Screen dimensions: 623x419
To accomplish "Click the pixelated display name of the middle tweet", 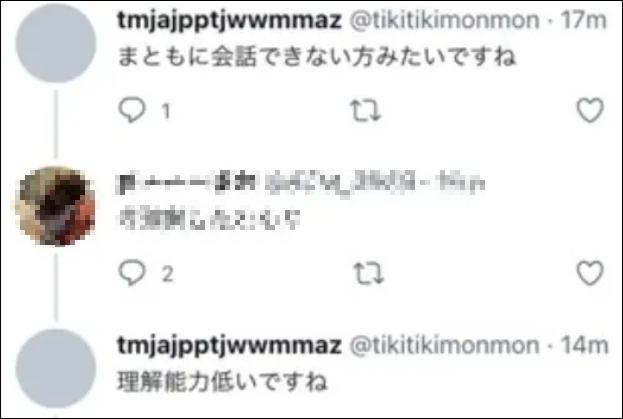I will click(187, 183).
